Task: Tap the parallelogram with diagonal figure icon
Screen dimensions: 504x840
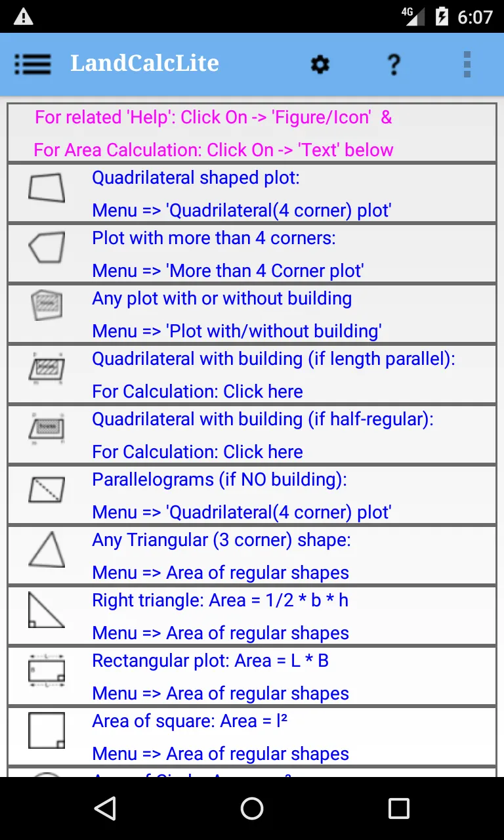Action: [x=47, y=490]
